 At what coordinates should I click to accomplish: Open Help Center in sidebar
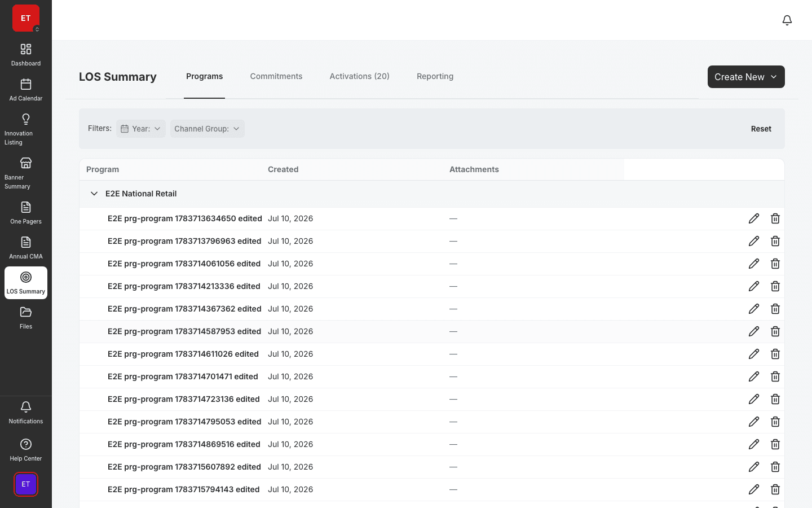pos(26,450)
